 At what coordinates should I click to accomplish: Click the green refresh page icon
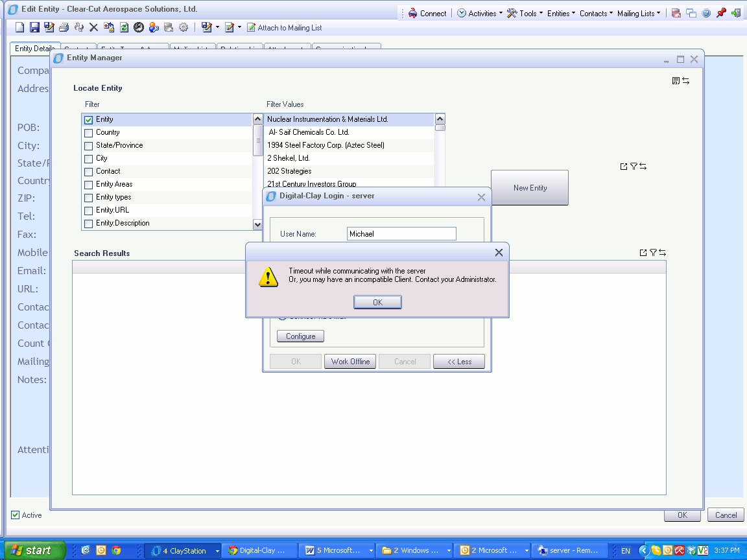click(124, 28)
